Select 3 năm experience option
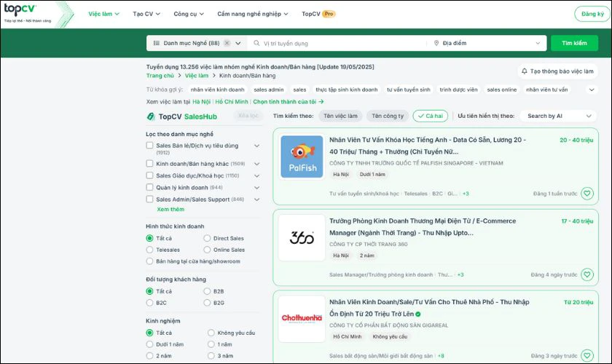The width and height of the screenshot is (612, 364). point(211,355)
